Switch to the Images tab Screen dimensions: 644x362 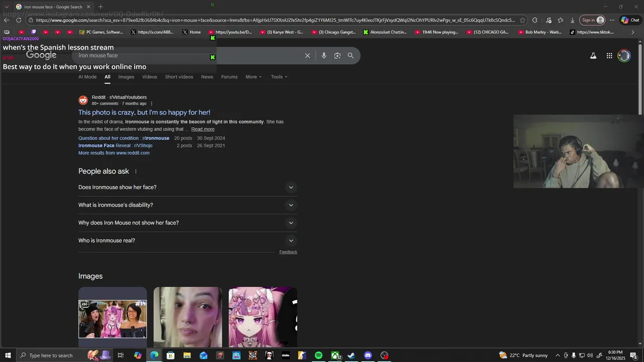click(126, 77)
